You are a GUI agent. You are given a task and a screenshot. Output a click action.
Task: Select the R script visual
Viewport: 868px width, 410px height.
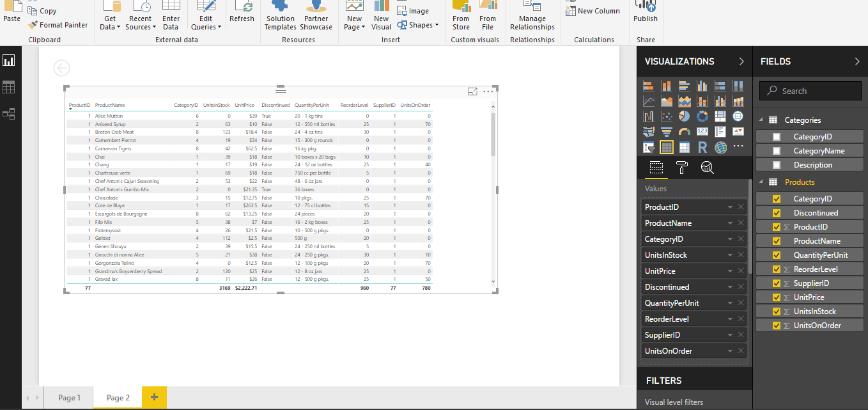tap(702, 146)
